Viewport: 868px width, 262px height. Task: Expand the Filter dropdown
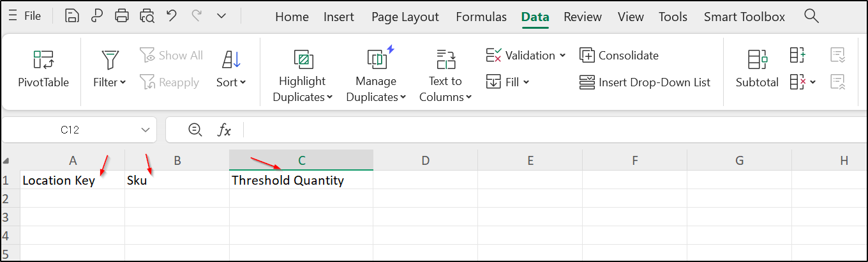110,82
